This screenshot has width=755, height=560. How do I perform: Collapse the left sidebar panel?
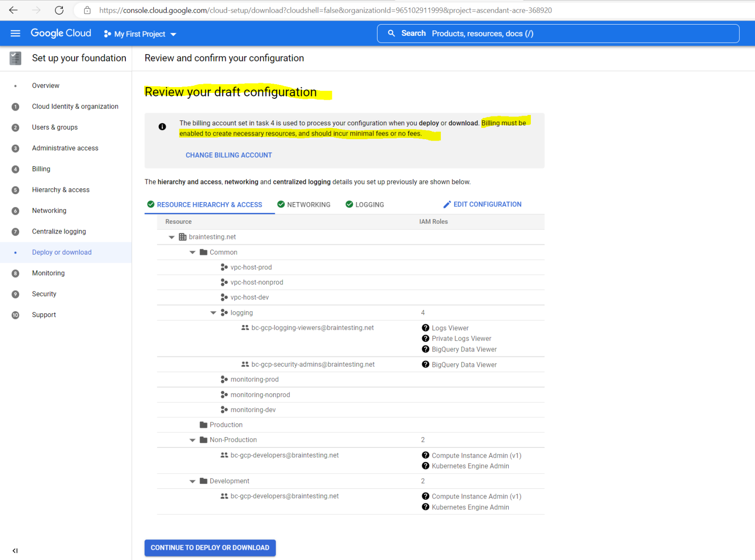15,551
